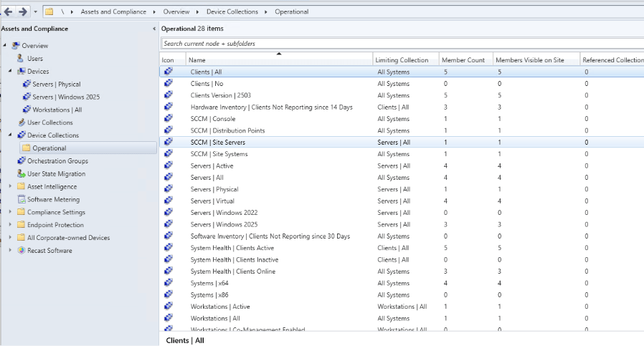Select the User Collections icon
This screenshot has width=644, height=346.
pyautogui.click(x=21, y=122)
